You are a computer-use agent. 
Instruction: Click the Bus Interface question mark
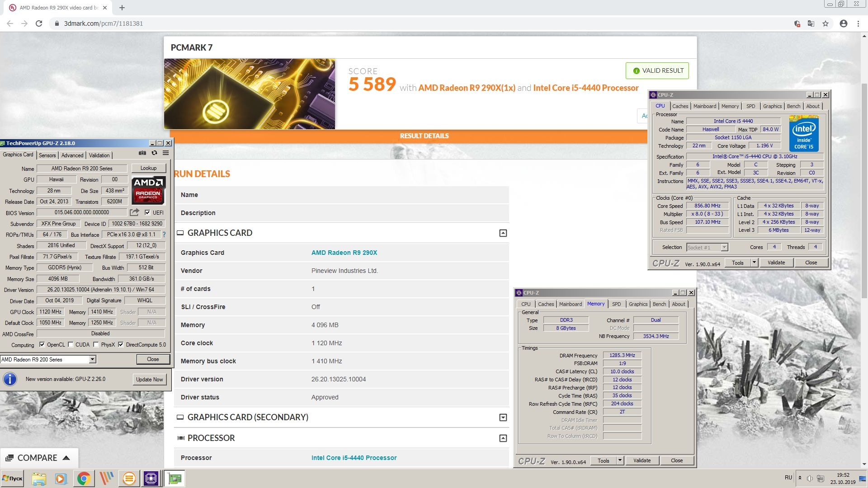pyautogui.click(x=164, y=235)
